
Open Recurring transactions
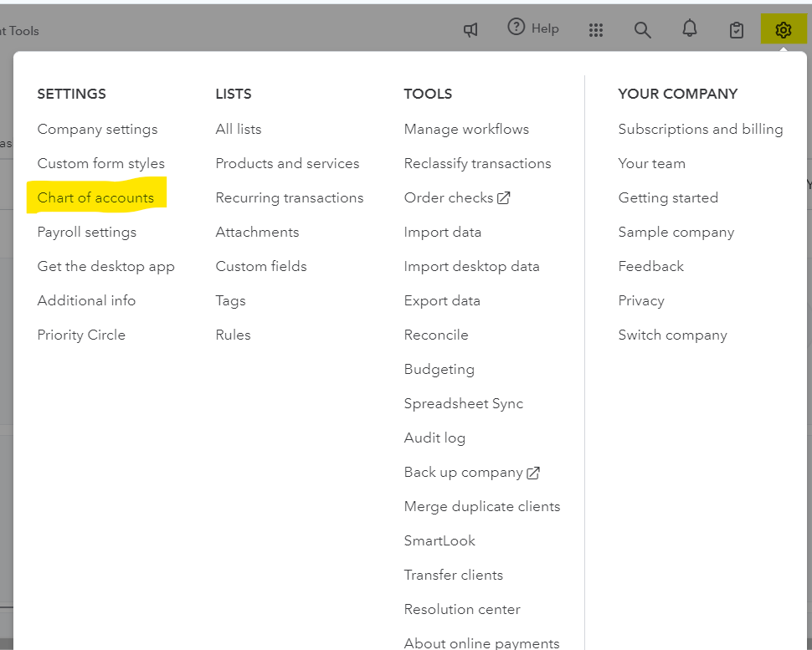pyautogui.click(x=289, y=198)
